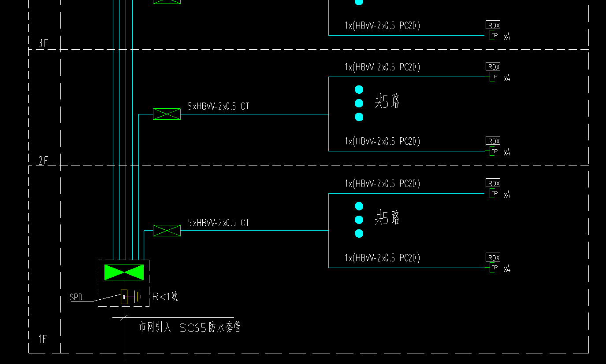The height and width of the screenshot is (364, 606).
Task: Select the middle cyan dot on 1F
Action: click(359, 220)
